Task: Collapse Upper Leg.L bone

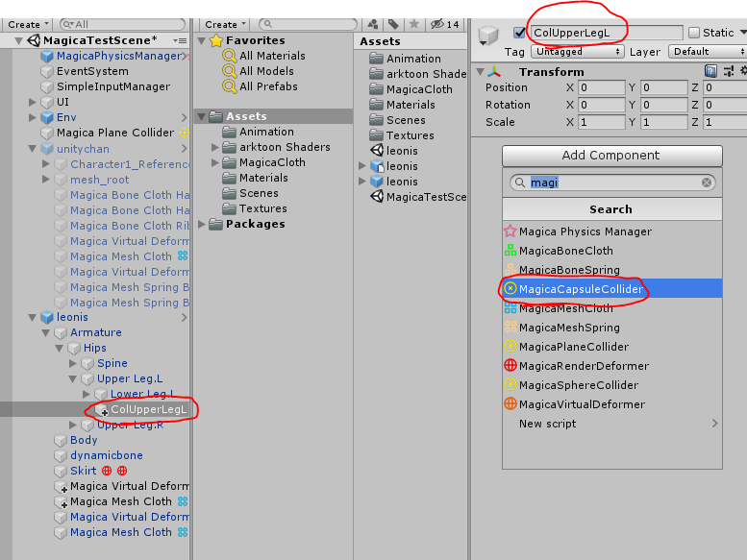Action: click(72, 379)
